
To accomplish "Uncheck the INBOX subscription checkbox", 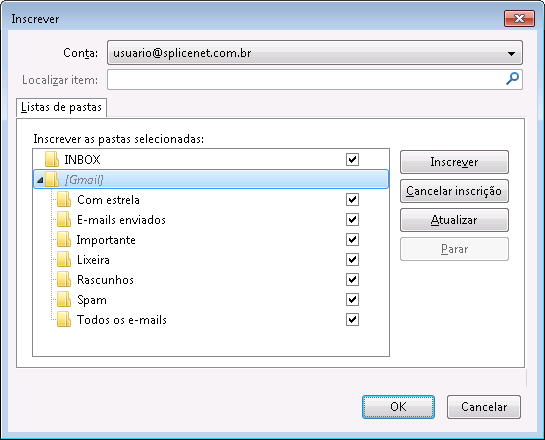I will click(352, 160).
